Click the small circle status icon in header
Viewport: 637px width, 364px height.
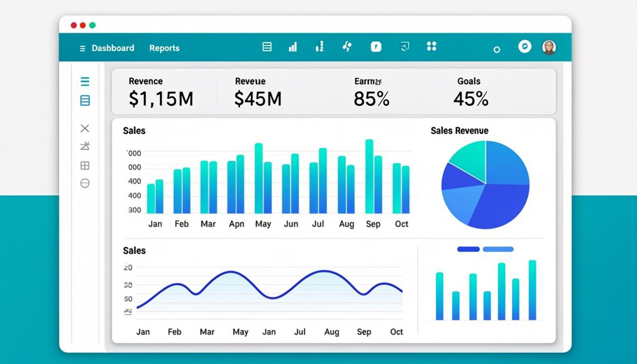pyautogui.click(x=497, y=49)
